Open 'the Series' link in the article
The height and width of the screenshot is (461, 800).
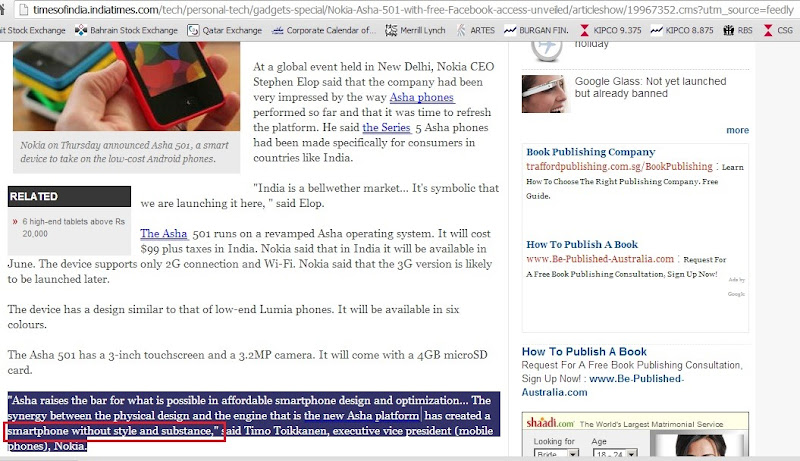click(386, 127)
